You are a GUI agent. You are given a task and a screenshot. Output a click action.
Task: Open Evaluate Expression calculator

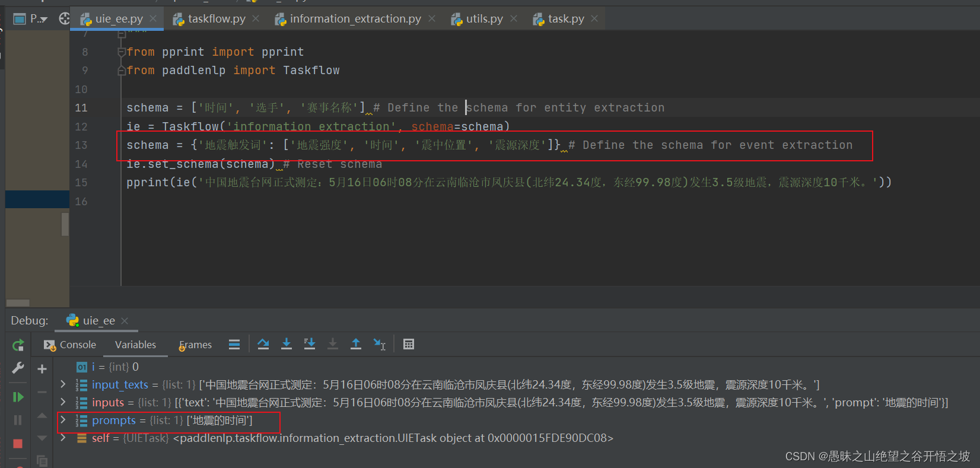click(x=409, y=344)
